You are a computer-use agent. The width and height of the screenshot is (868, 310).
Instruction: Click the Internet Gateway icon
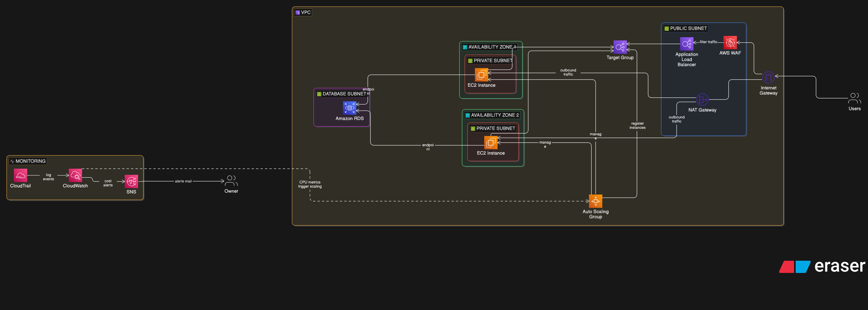(x=768, y=77)
